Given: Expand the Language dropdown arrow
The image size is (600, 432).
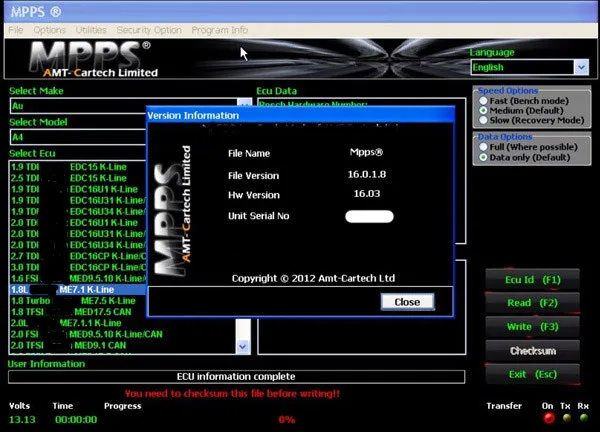Looking at the screenshot, I should point(581,67).
